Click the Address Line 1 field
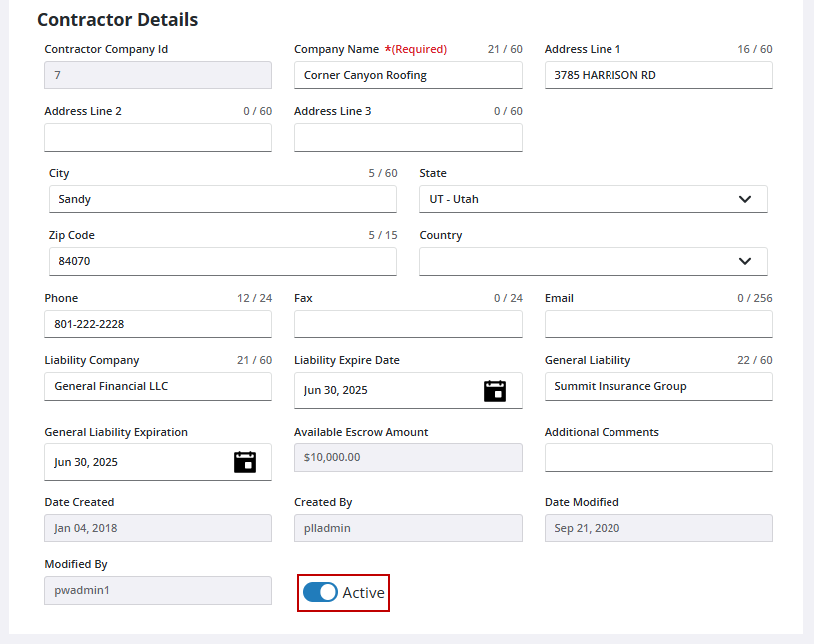This screenshot has width=814, height=644. pos(657,75)
